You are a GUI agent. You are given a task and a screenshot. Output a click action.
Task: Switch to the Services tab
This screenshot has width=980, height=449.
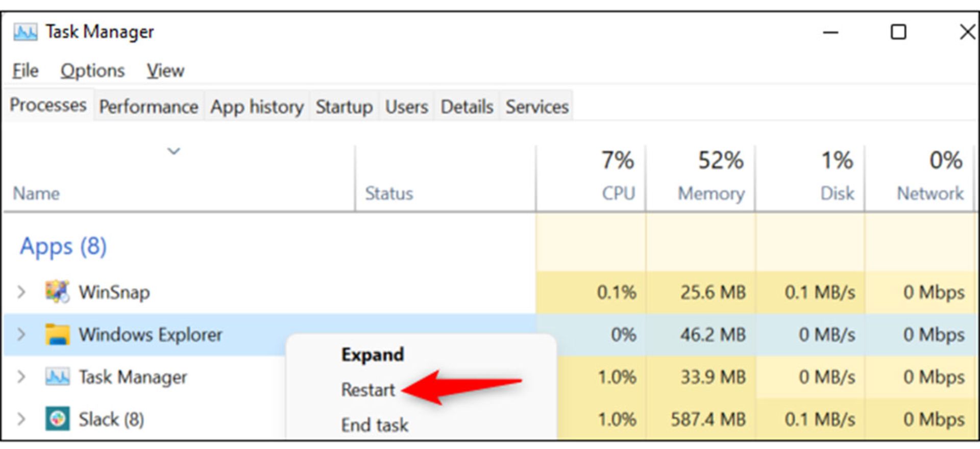pos(537,106)
